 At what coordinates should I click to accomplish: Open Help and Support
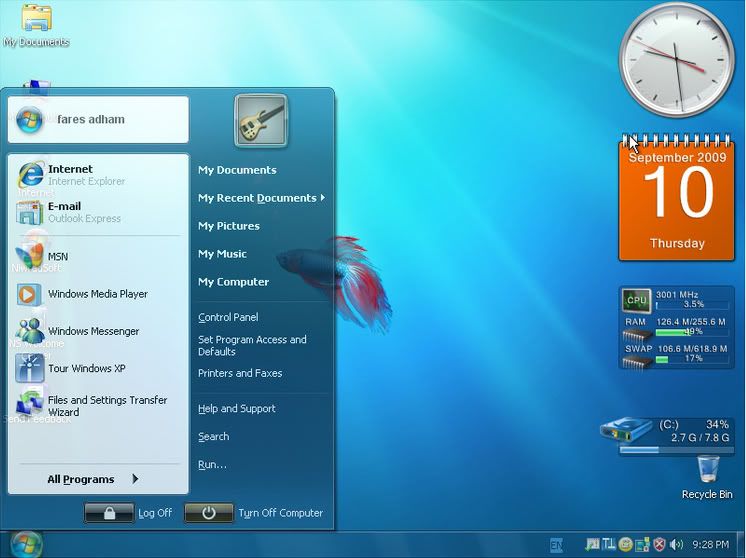(x=237, y=409)
